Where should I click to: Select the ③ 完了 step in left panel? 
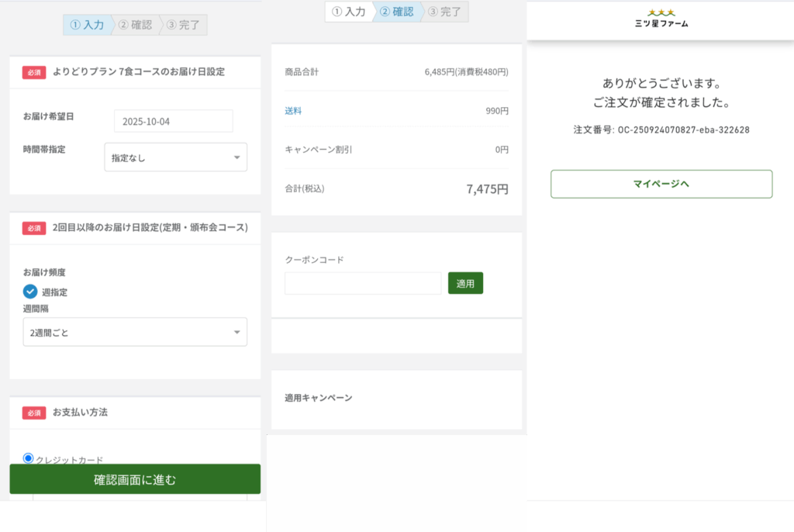184,25
